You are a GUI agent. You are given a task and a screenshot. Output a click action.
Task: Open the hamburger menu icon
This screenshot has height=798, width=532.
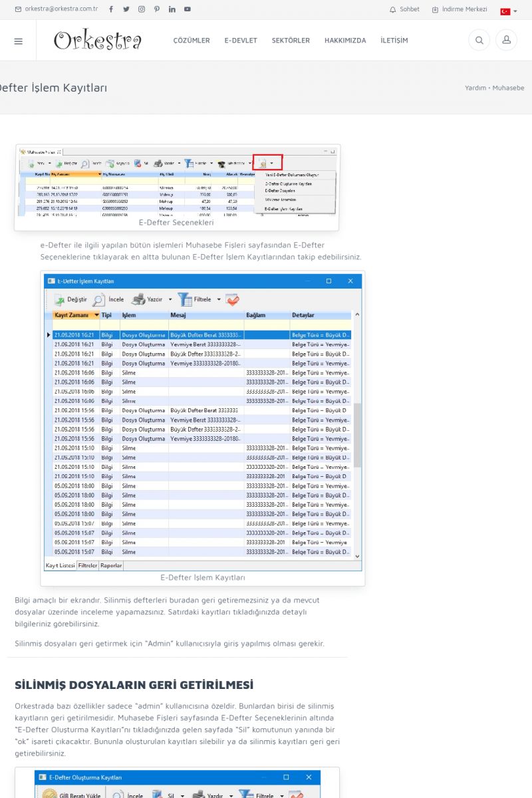click(x=18, y=41)
